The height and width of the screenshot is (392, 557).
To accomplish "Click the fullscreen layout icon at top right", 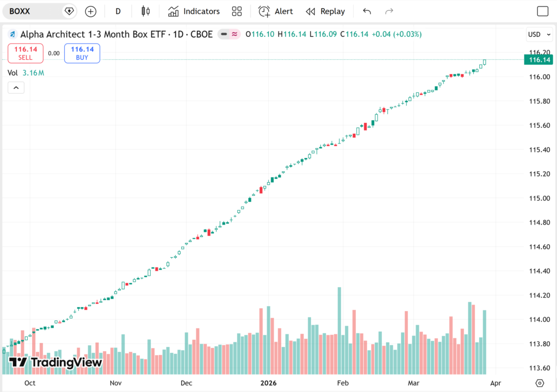I will click(542, 11).
